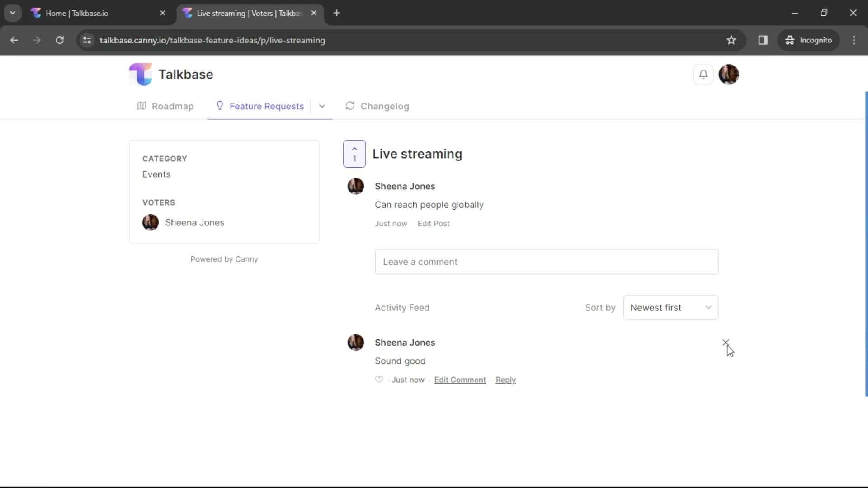Viewport: 868px width, 488px height.
Task: Click Sheena Jones avatar on the post
Action: [356, 186]
